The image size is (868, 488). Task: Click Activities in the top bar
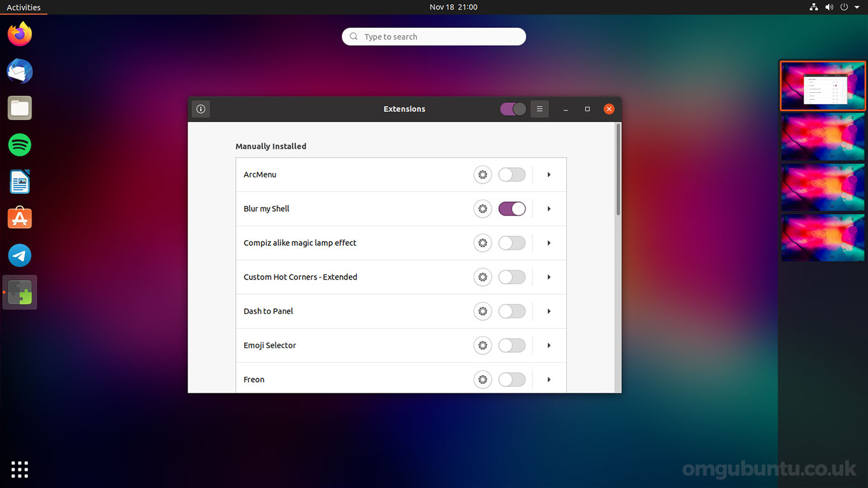click(24, 8)
